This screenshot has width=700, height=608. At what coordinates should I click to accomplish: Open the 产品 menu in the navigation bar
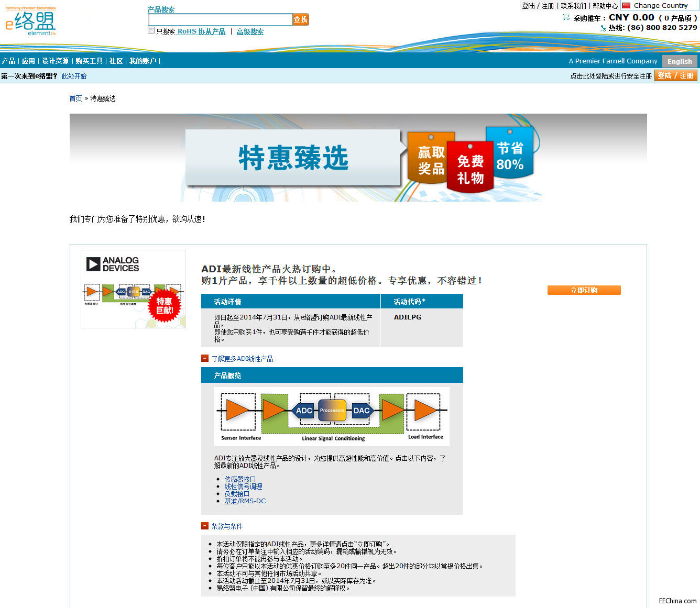pyautogui.click(x=8, y=61)
